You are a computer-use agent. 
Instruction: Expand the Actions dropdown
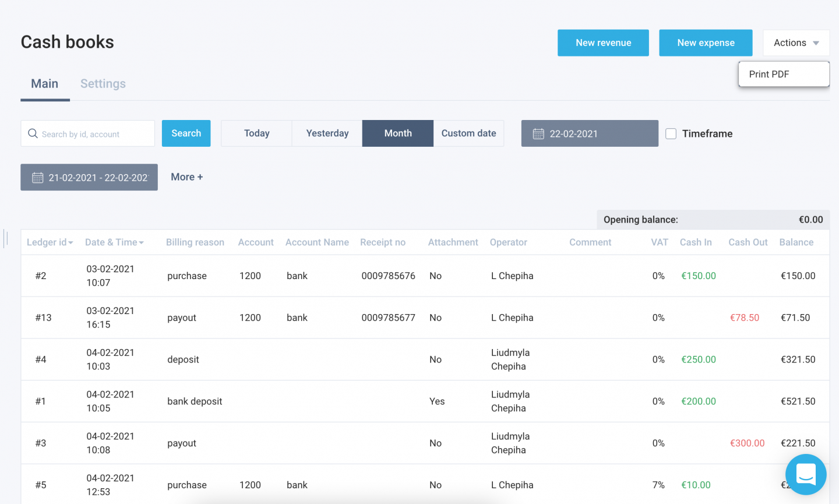[796, 43]
